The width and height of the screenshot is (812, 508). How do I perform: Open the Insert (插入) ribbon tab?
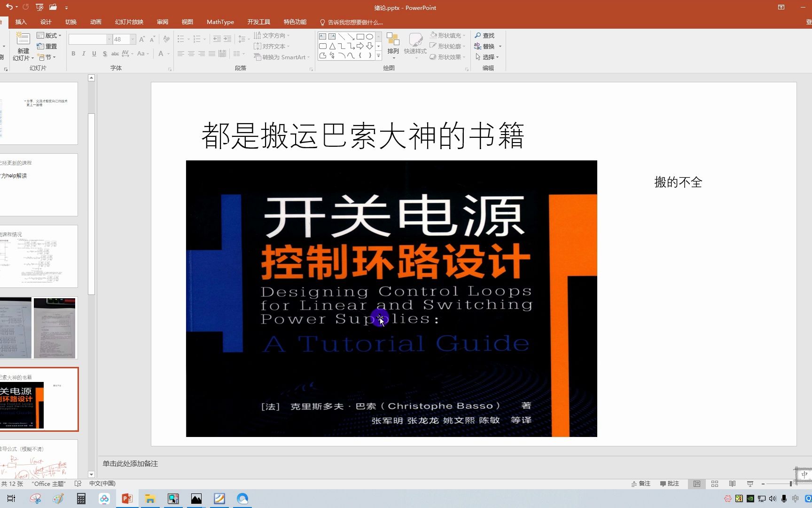click(21, 22)
